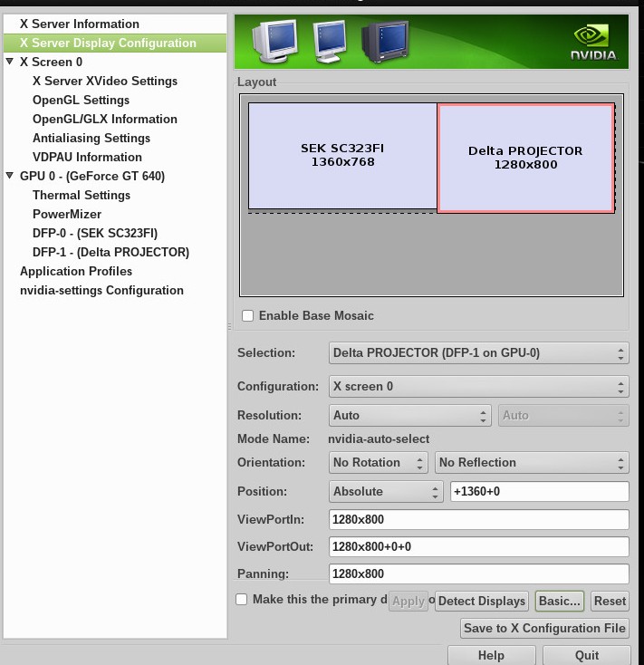Screen dimensions: 644x665
Task: Collapse the X Screen 0 tree node
Action: click(10, 62)
